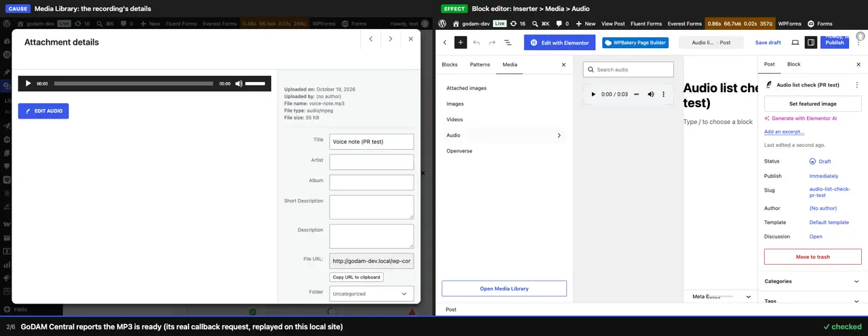Image resolution: width=868 pixels, height=336 pixels.
Task: Play the audio preview in inserter
Action: pos(593,94)
